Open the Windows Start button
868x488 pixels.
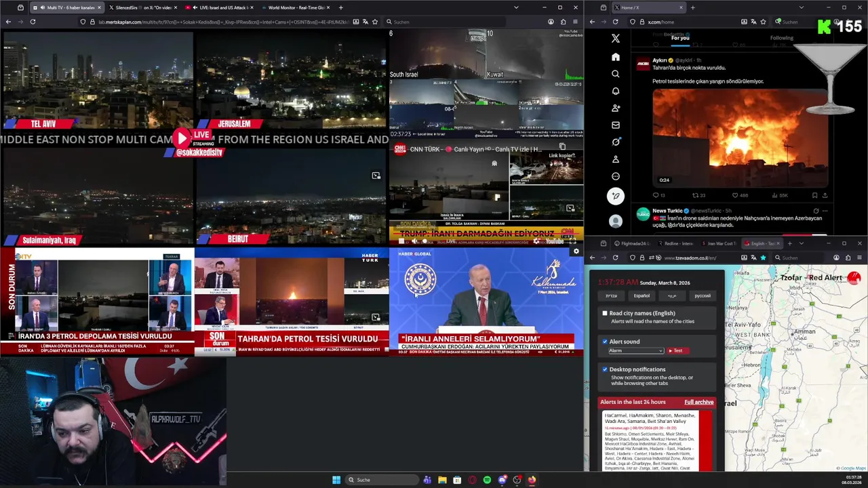(336, 480)
